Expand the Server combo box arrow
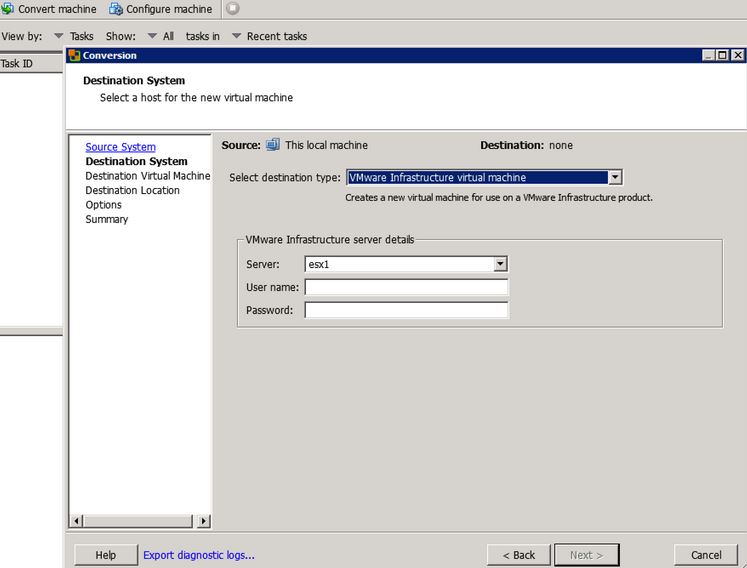 [x=500, y=264]
